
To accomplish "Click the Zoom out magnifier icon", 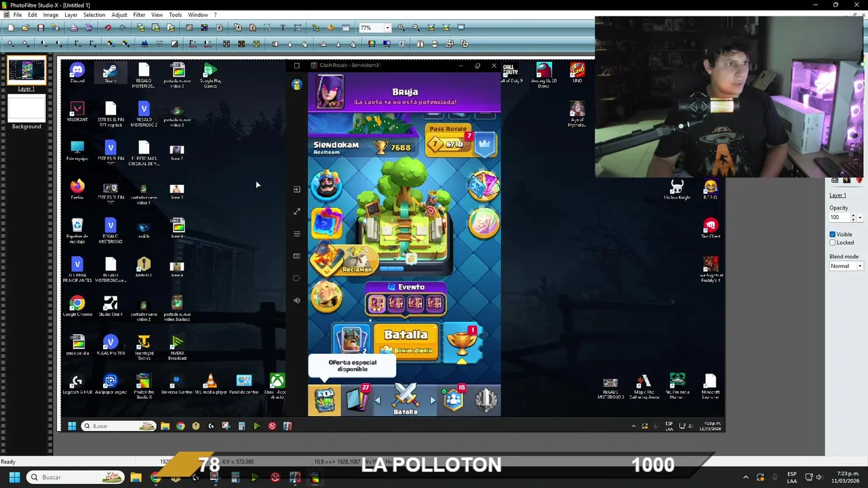I will click(x=416, y=27).
